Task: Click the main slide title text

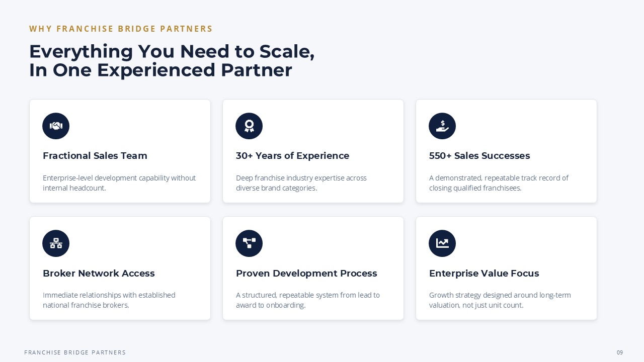Action: [x=172, y=61]
